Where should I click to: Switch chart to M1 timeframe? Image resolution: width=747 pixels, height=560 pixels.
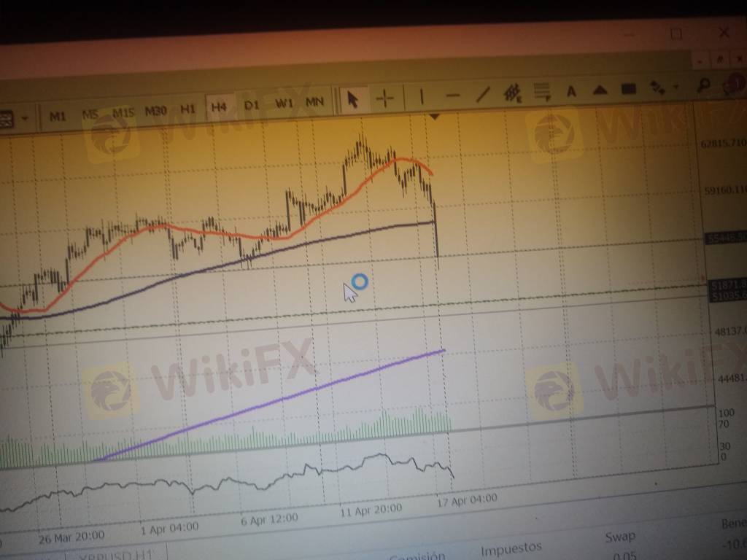pyautogui.click(x=58, y=115)
